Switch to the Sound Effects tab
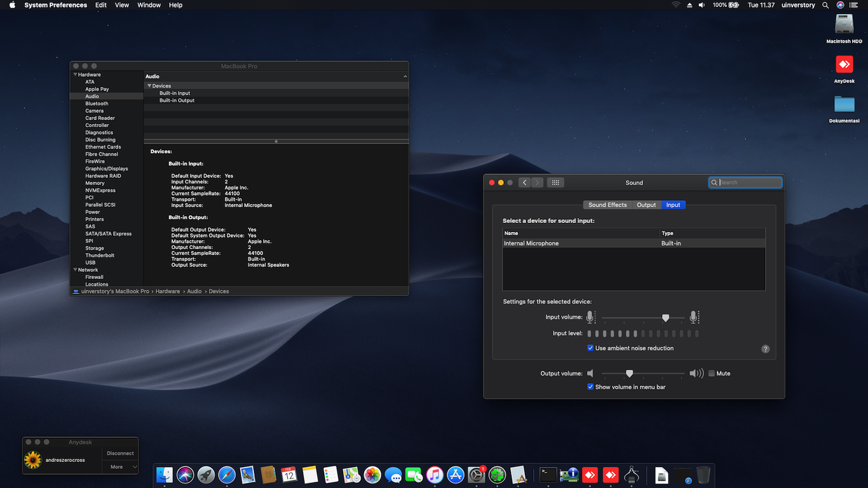Viewport: 868px width, 488px height. [607, 205]
